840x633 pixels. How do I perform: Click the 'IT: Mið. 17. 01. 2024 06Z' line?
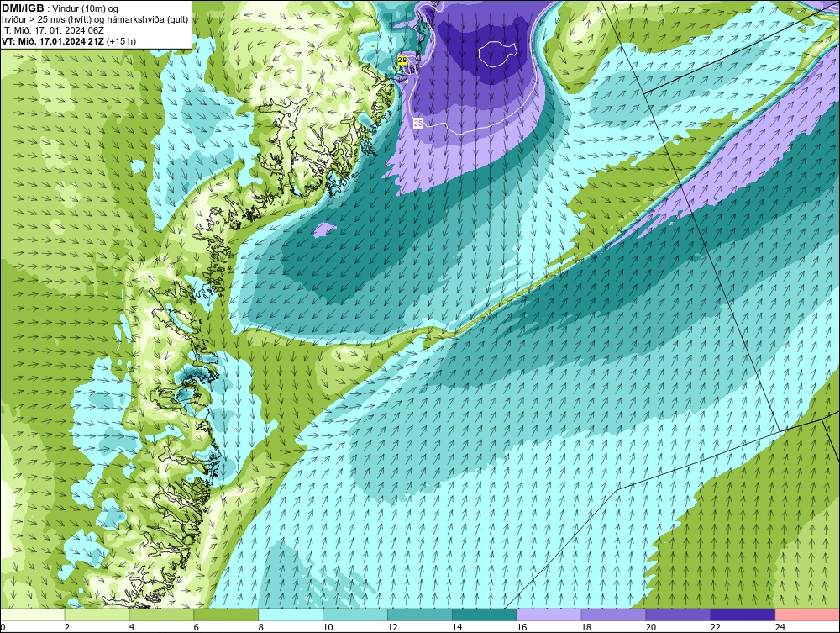(53, 30)
